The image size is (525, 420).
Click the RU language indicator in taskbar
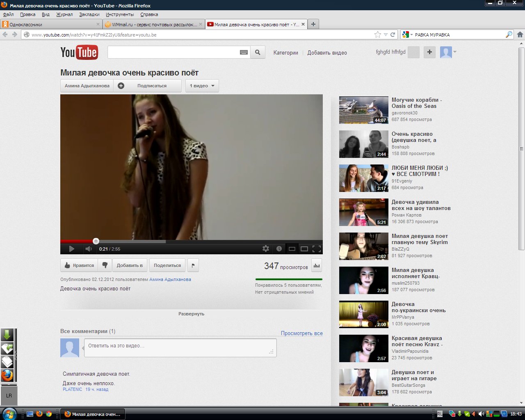coord(440,414)
